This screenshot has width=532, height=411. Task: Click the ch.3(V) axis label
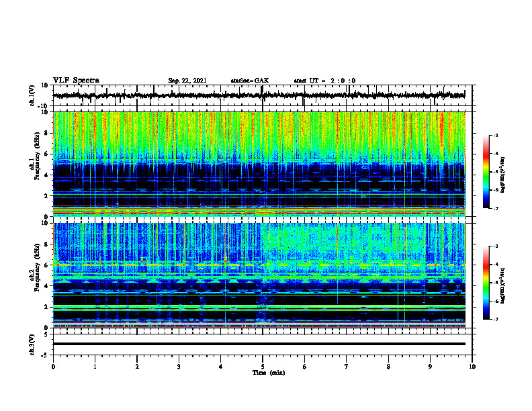32,345
